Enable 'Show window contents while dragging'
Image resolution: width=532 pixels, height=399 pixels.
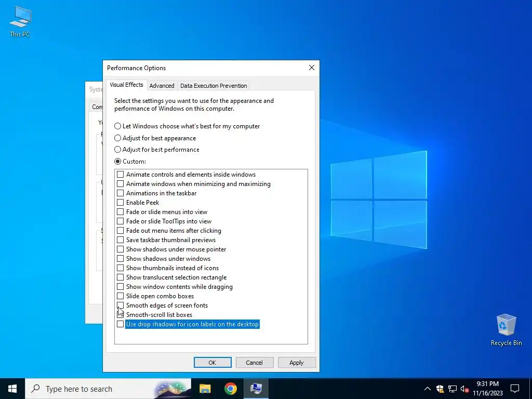[120, 287]
